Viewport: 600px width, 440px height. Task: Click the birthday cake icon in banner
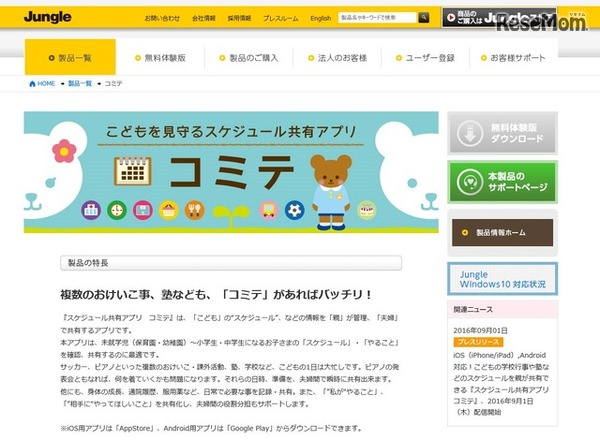pyautogui.click(x=367, y=210)
